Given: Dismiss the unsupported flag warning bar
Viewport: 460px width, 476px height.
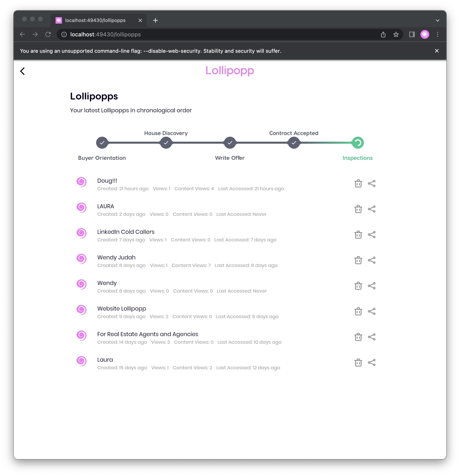Looking at the screenshot, I should click(x=436, y=51).
